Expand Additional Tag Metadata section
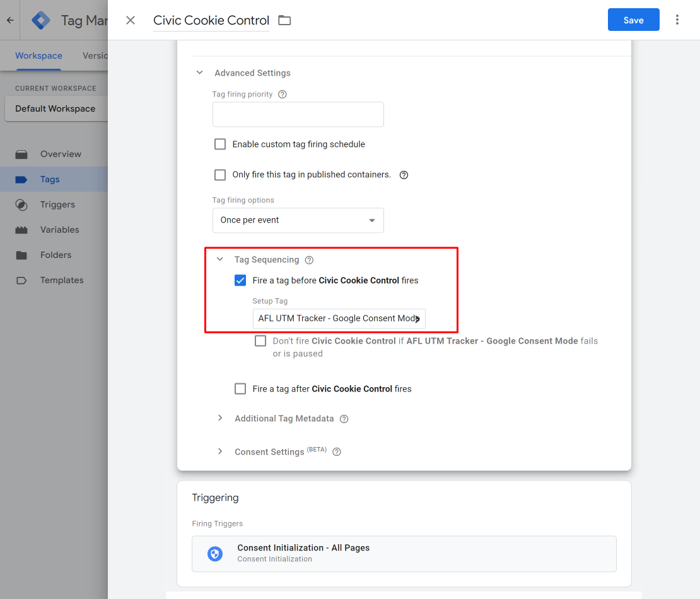 click(220, 418)
